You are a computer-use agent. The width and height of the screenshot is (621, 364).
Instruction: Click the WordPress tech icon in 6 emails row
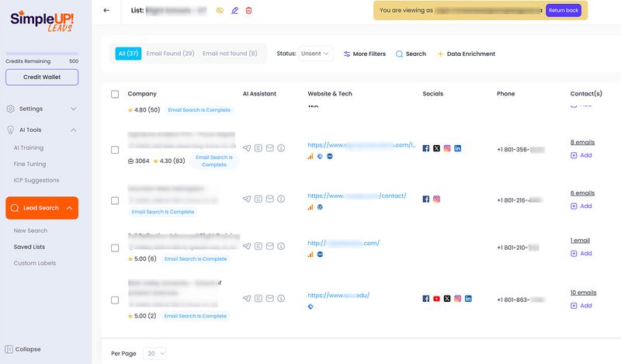pyautogui.click(x=320, y=206)
